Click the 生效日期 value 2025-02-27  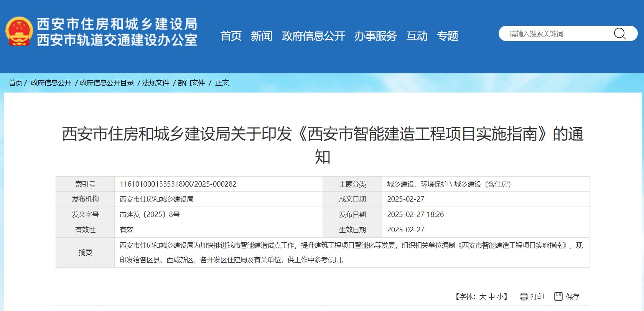[x=406, y=230]
